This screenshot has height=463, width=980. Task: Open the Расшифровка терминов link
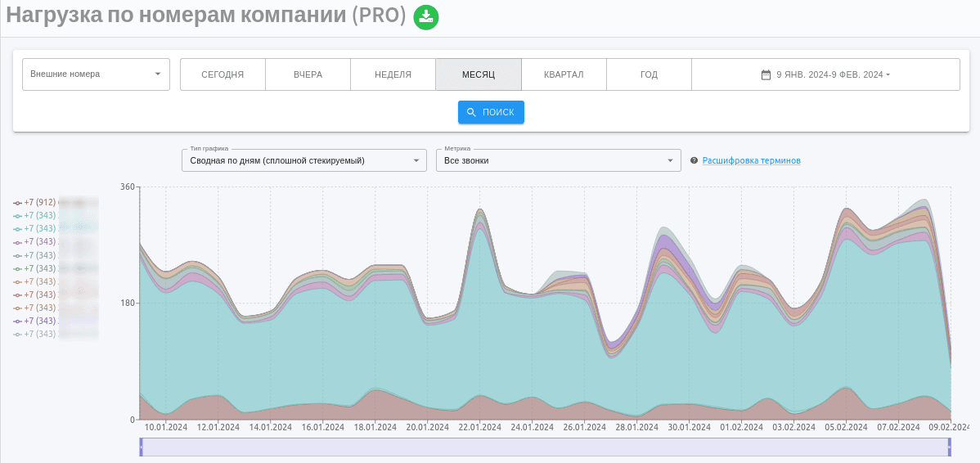coord(751,160)
